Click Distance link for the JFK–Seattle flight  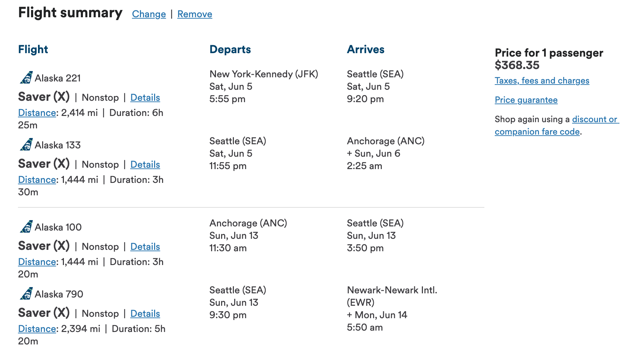(37, 113)
